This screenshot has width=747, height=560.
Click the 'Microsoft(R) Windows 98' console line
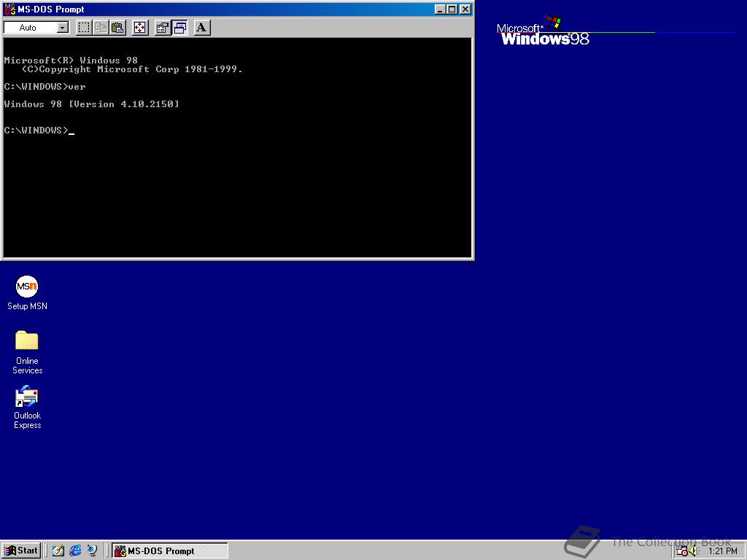[71, 61]
